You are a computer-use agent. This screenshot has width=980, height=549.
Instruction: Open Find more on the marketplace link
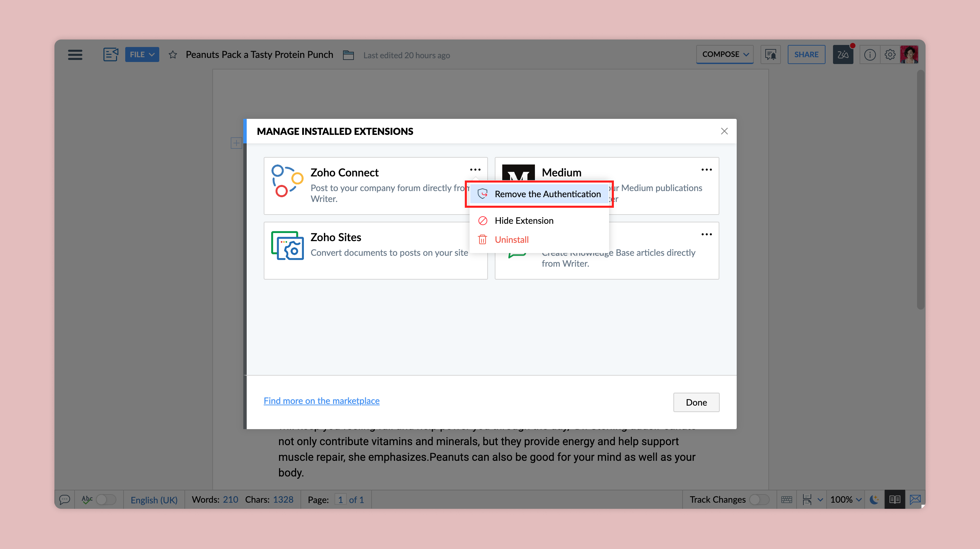(322, 401)
